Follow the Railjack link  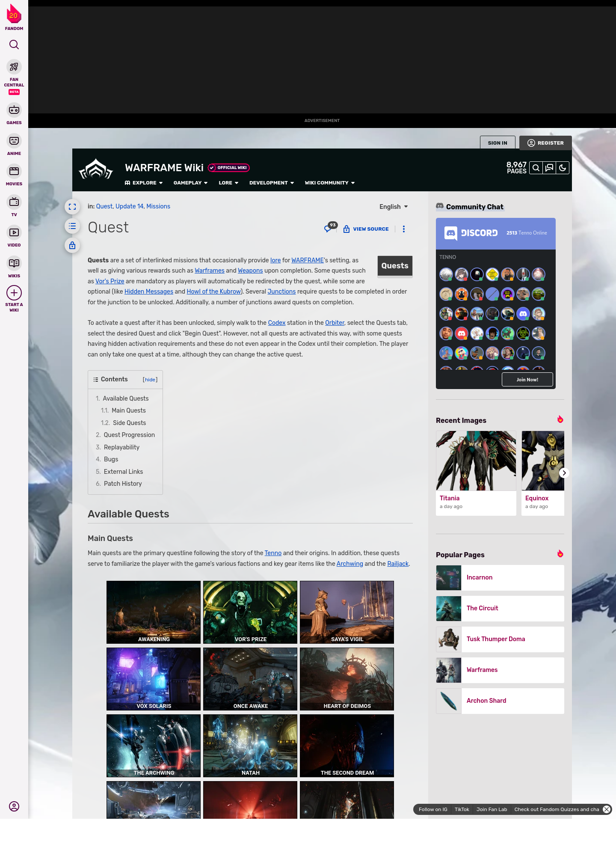[x=398, y=564]
